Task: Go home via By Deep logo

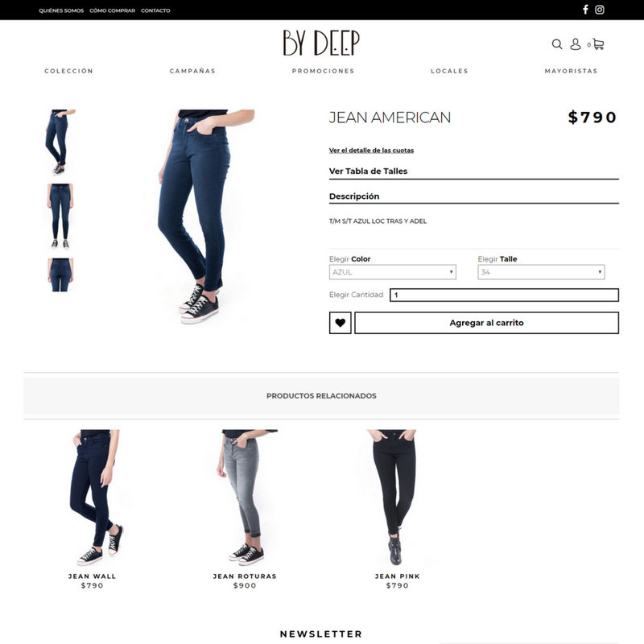Action: click(321, 43)
